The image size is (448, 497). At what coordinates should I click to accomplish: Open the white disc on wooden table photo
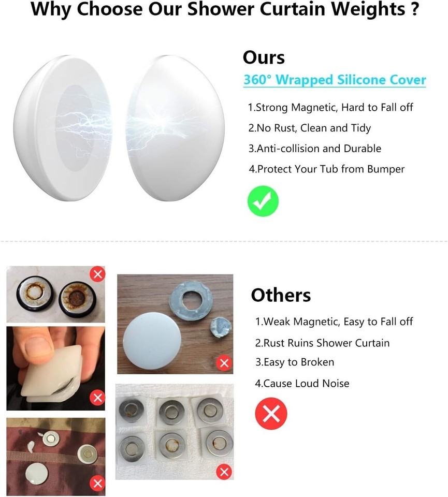point(175,324)
